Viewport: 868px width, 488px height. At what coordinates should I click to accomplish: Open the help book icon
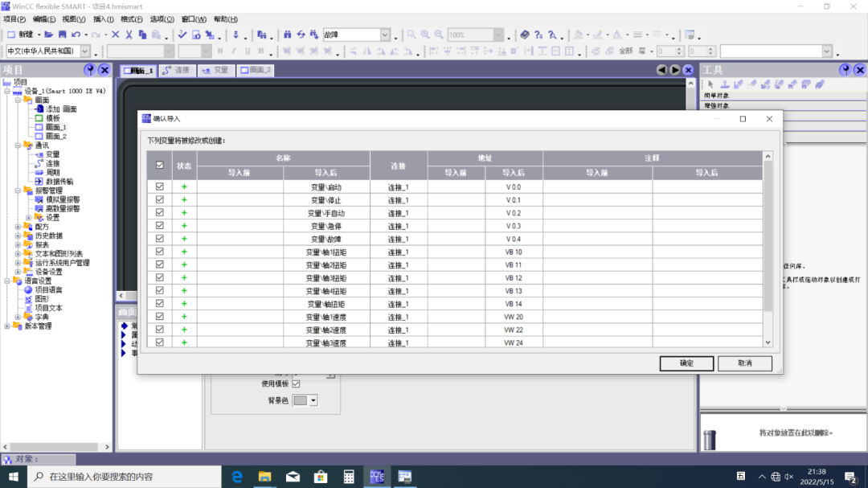[x=524, y=35]
